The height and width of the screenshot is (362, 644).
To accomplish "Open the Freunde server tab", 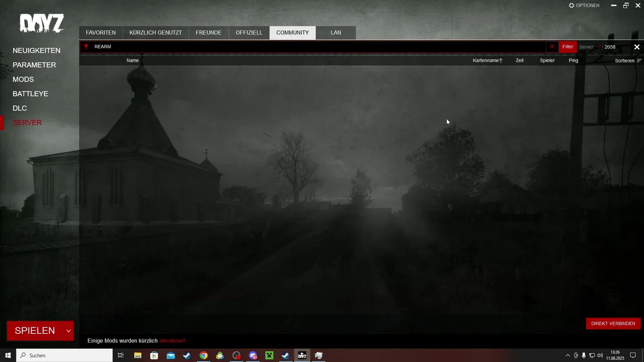I will [208, 33].
